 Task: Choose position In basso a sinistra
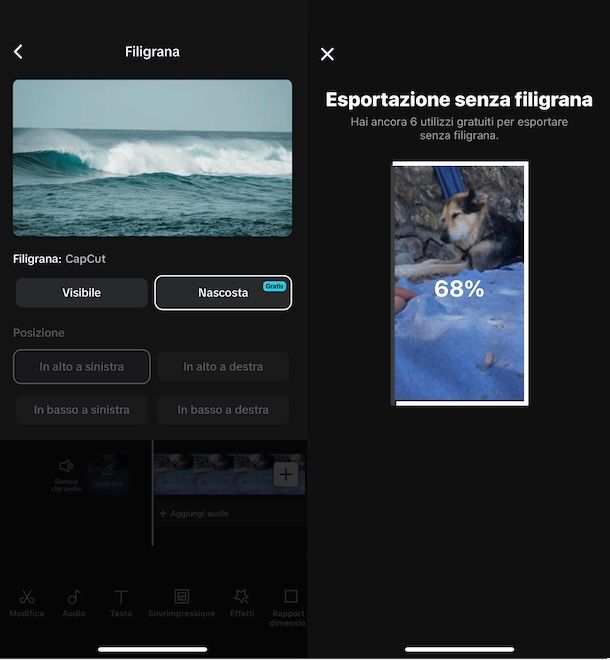coord(82,410)
